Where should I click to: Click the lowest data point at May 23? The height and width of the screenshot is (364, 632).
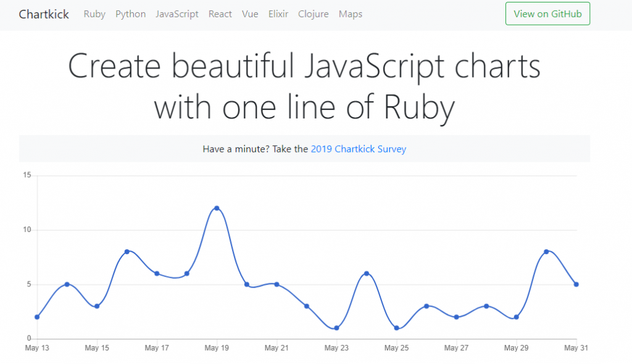[x=336, y=328]
